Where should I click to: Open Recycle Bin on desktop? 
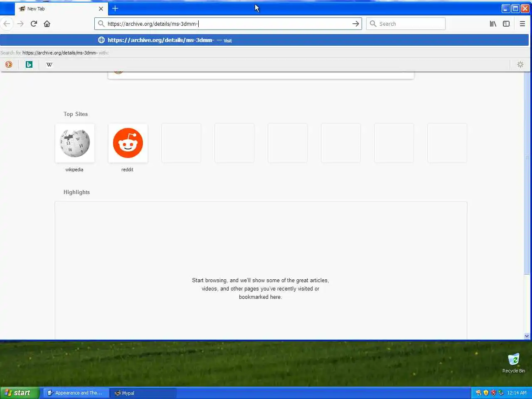click(x=514, y=363)
